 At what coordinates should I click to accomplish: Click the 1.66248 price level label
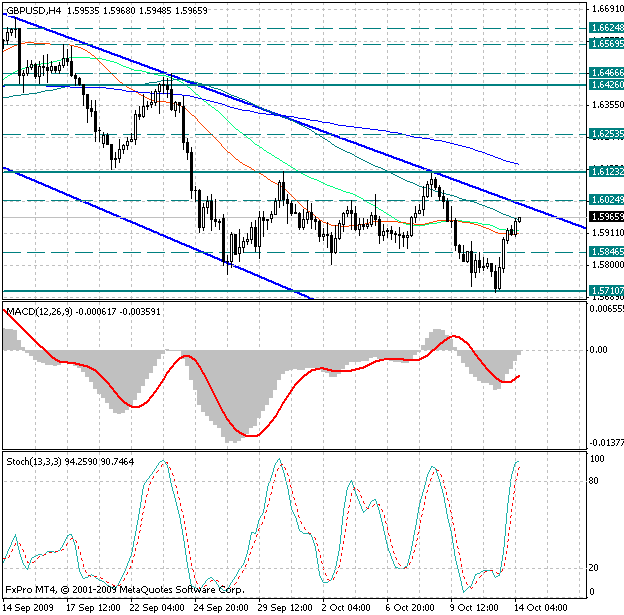605,29
